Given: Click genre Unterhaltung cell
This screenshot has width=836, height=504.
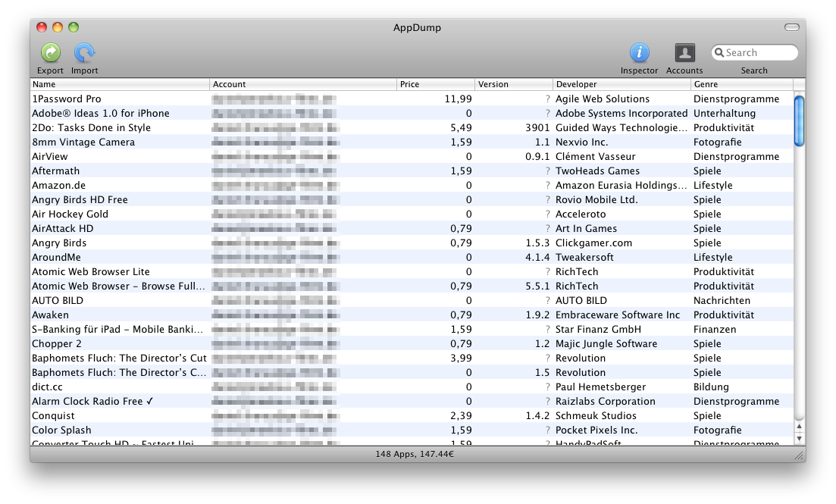Looking at the screenshot, I should point(724,113).
